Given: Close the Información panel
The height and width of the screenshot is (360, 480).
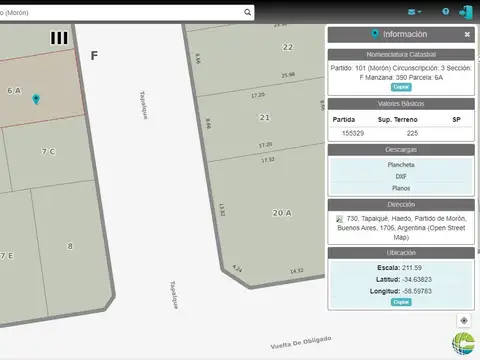Looking at the screenshot, I should [x=467, y=34].
